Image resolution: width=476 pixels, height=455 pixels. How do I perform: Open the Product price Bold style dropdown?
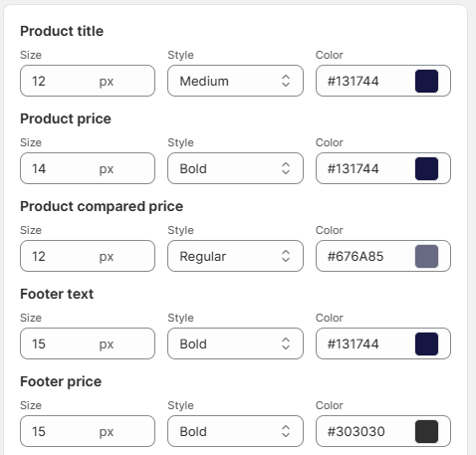coord(235,168)
